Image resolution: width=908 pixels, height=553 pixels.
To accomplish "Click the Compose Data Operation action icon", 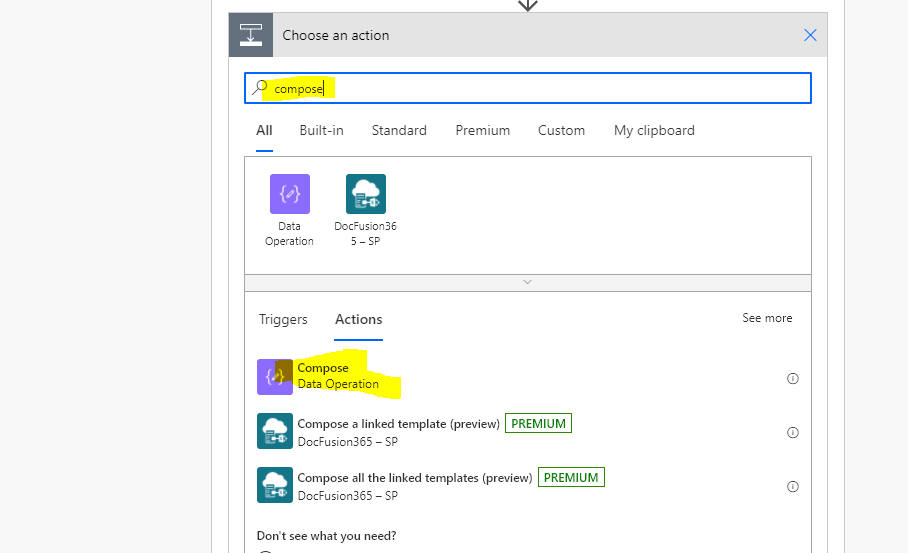I will (x=275, y=377).
